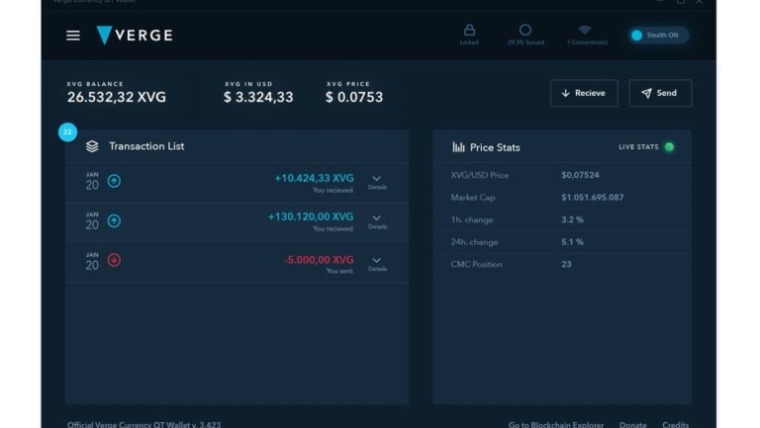Check the sync progress circle icon
The height and width of the screenshot is (428, 760).
pos(525,30)
